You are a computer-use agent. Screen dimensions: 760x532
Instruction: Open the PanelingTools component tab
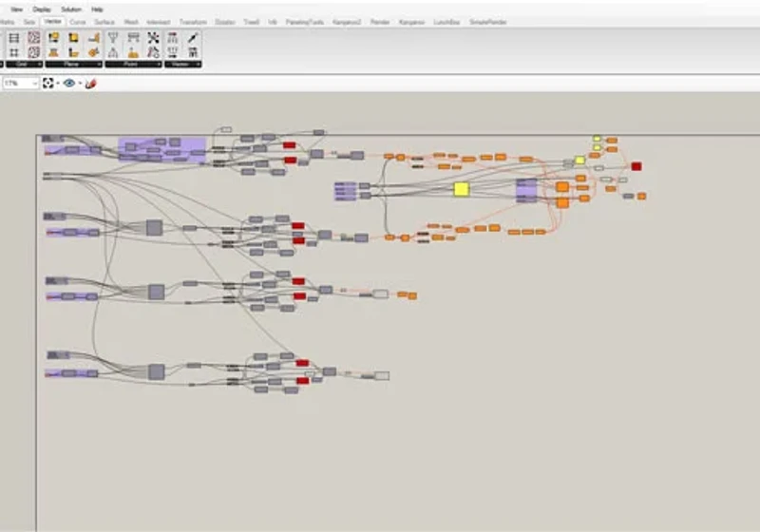[304, 22]
